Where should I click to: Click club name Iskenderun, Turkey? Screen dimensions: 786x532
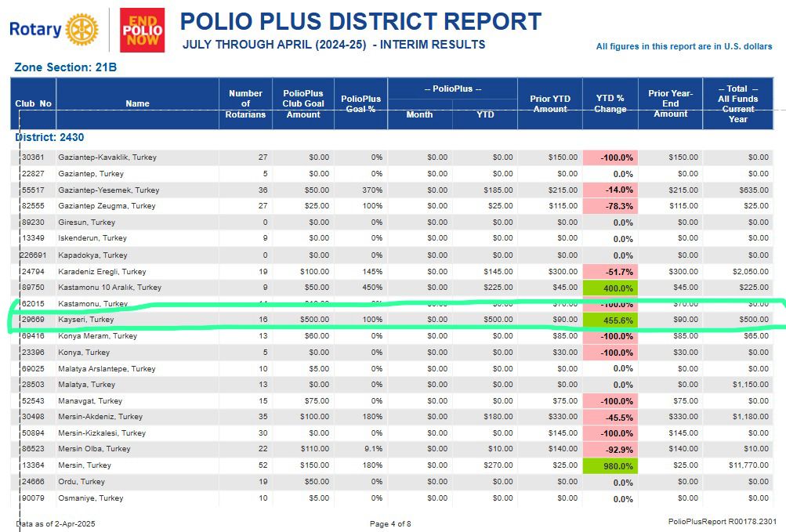(92, 238)
